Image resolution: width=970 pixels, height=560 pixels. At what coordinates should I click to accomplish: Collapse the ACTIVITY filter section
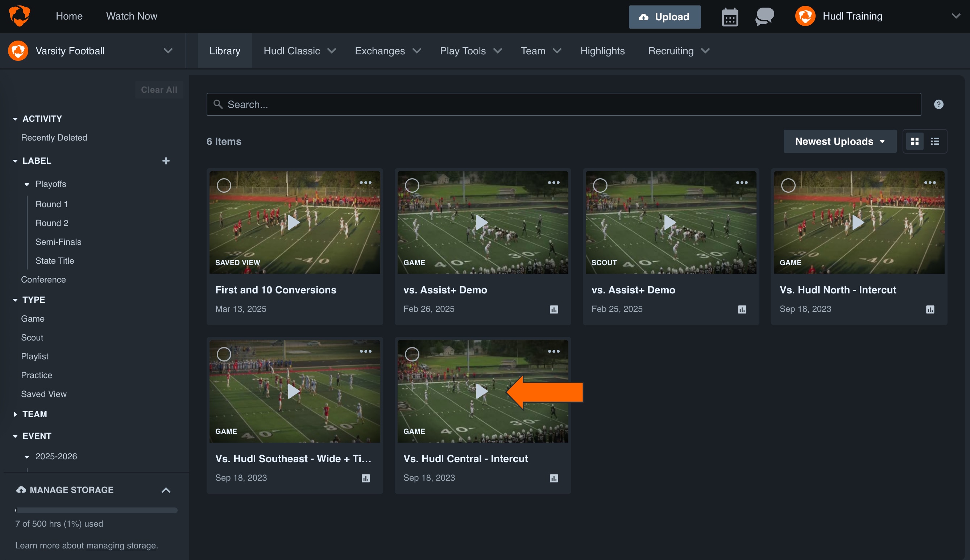[x=15, y=119]
